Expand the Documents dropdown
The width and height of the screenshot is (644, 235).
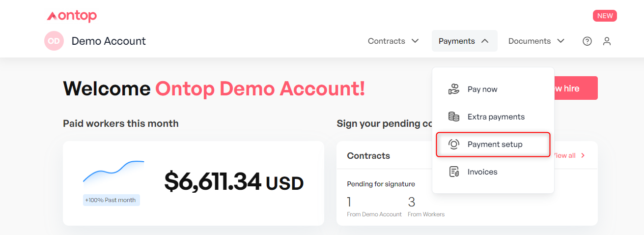coord(536,41)
